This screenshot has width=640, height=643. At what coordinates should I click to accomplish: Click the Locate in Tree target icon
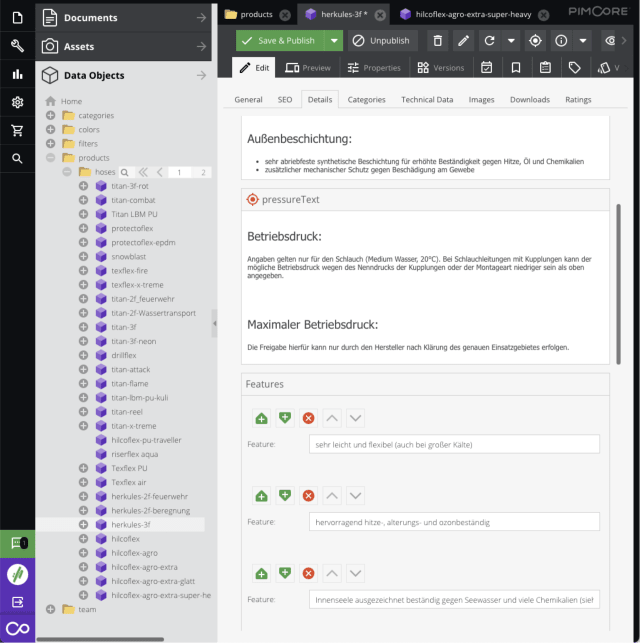535,41
